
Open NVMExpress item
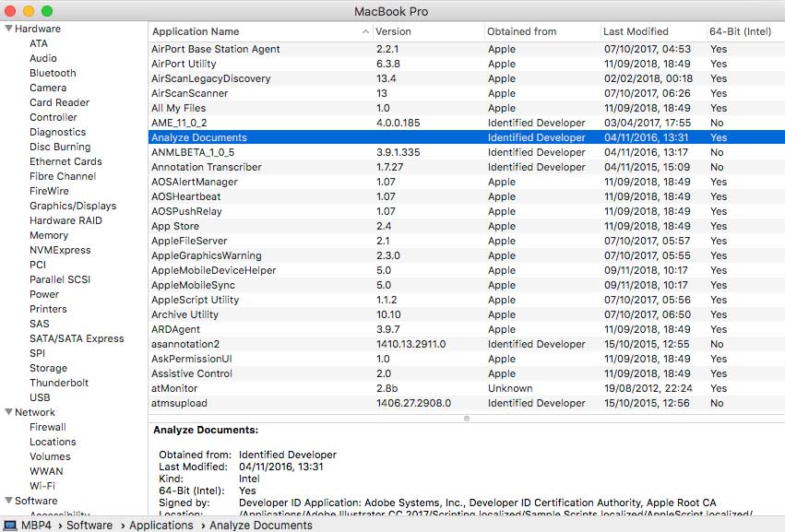pyautogui.click(x=60, y=250)
